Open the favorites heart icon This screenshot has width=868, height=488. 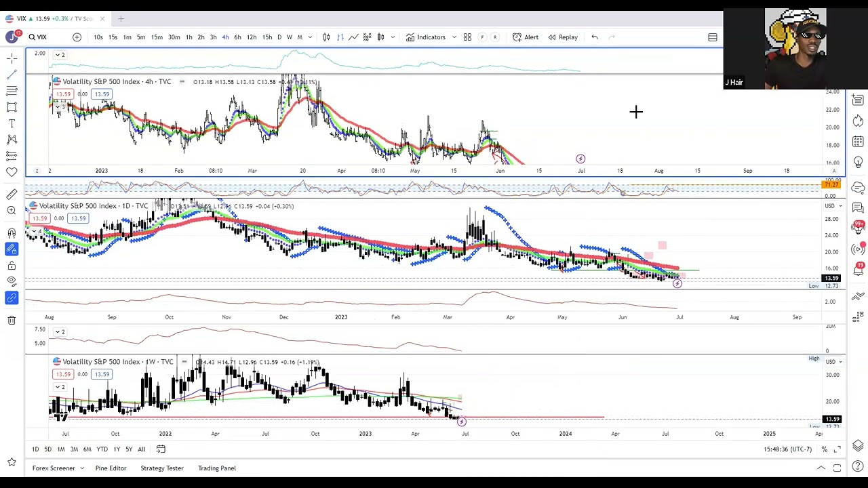click(x=12, y=172)
